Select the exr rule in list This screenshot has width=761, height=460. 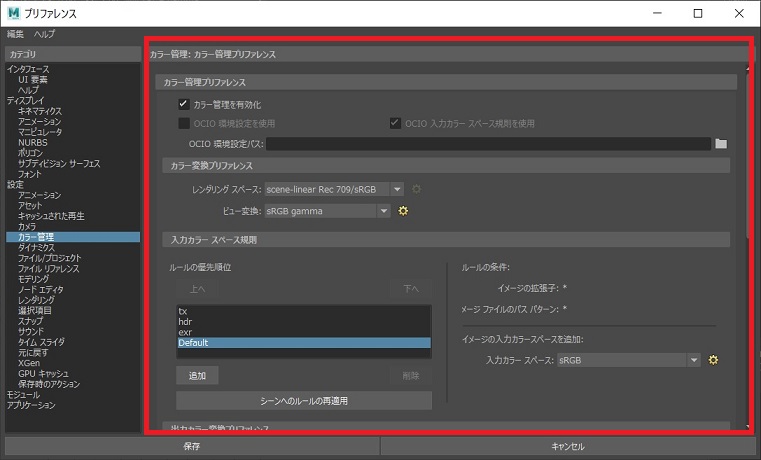pyautogui.click(x=304, y=332)
